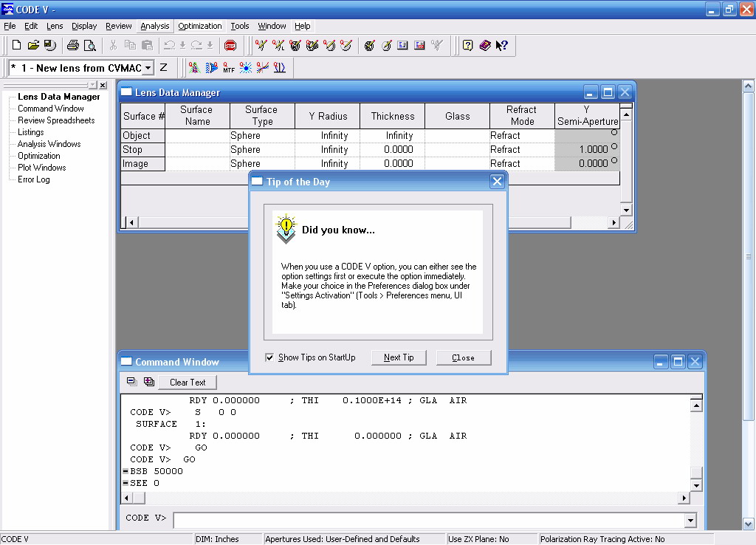Screen dimensions: 756x545
Task: Collapse the BSB 50000 output block
Action: tap(126, 471)
